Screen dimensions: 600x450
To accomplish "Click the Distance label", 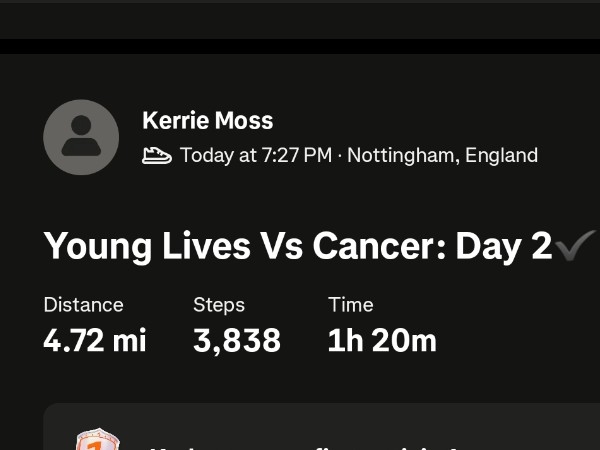I will point(83,305).
